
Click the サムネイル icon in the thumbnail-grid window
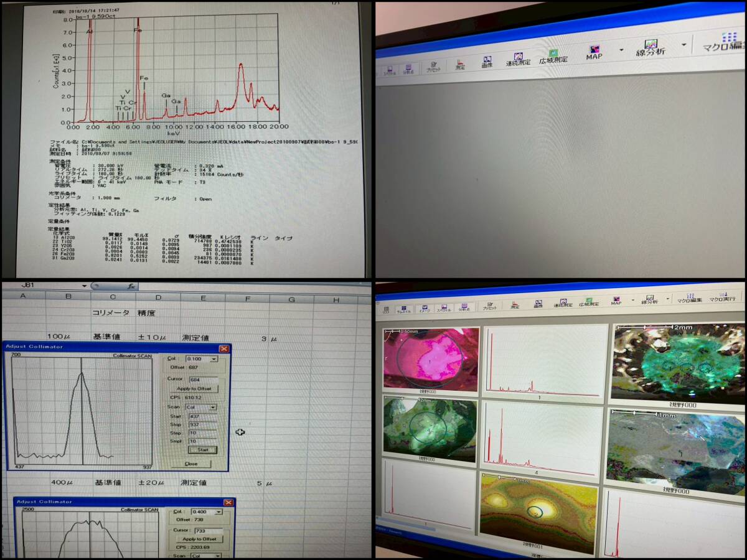click(403, 308)
